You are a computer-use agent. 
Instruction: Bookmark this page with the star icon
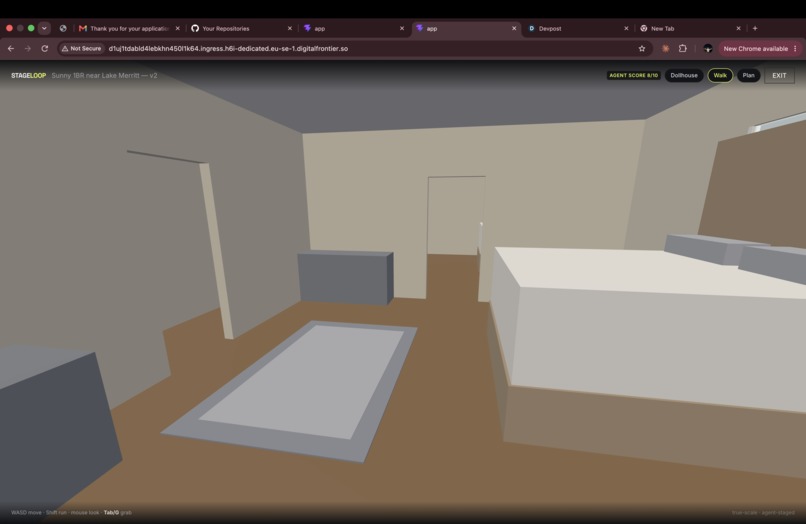[642, 48]
